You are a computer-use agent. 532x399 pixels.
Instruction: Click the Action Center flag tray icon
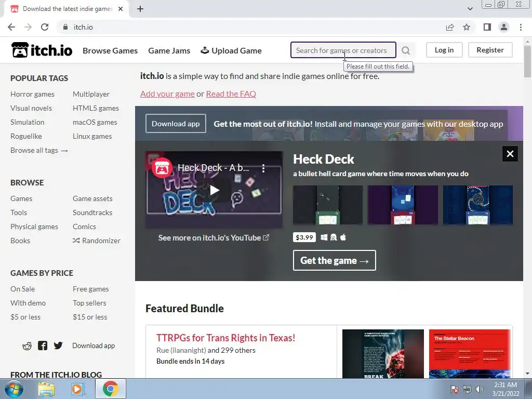coord(454,389)
